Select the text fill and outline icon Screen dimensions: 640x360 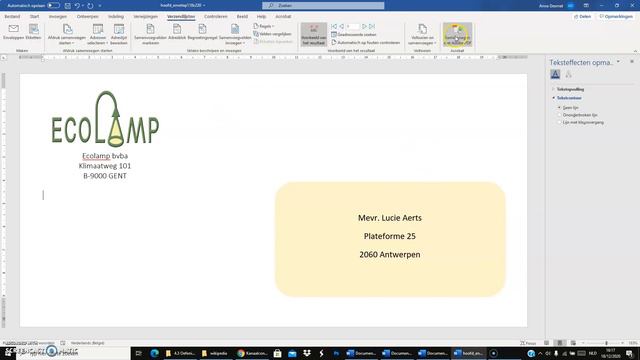coord(555,74)
